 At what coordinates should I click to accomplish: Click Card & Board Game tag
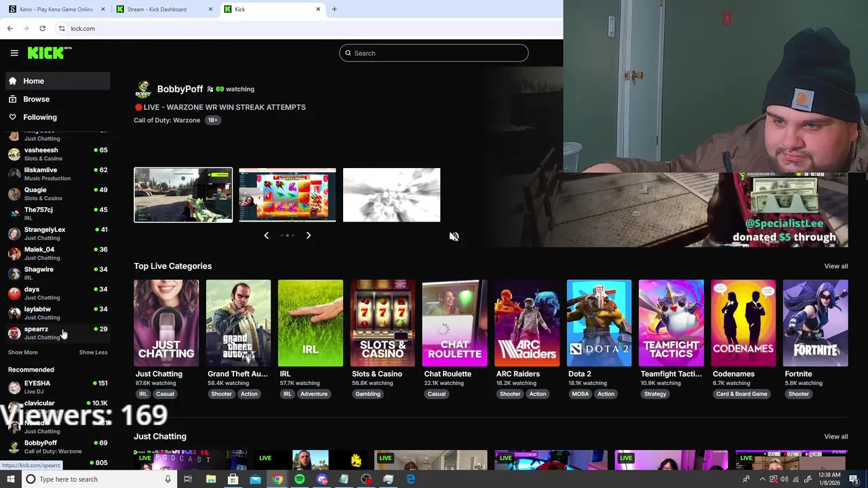point(741,394)
